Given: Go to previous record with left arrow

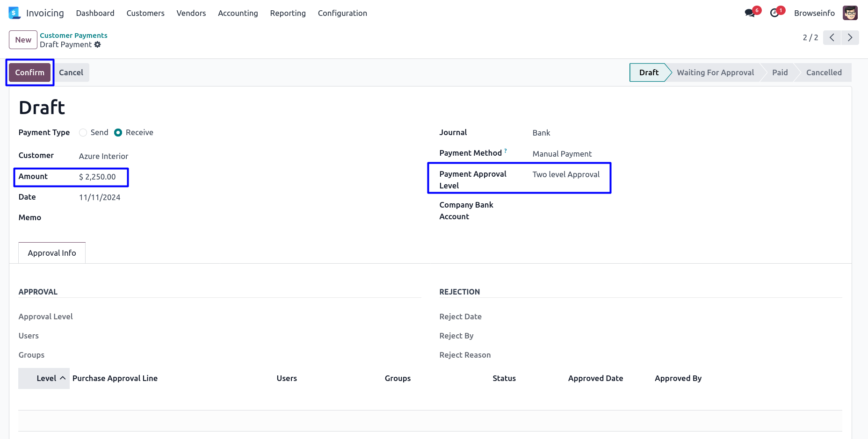Looking at the screenshot, I should 832,37.
